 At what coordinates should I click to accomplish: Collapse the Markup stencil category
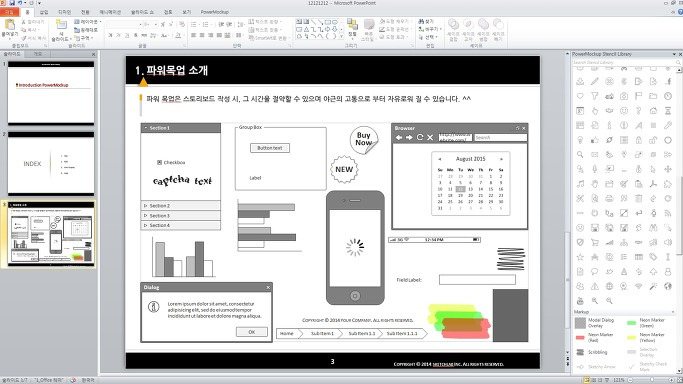click(x=673, y=312)
